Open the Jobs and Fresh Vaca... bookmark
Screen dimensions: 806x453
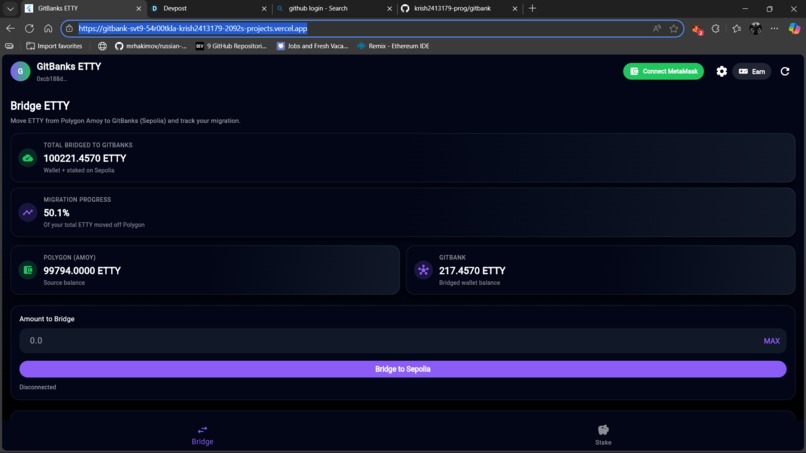point(313,46)
